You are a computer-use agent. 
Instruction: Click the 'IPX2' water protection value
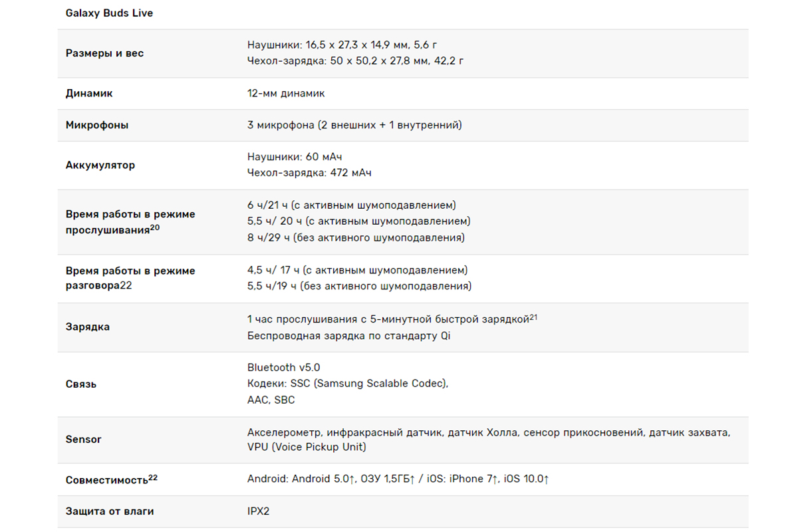[x=259, y=511]
